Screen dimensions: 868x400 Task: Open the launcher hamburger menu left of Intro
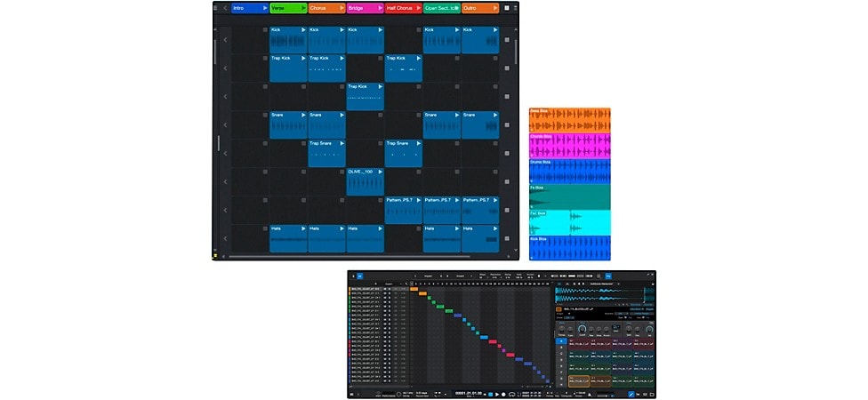point(215,8)
